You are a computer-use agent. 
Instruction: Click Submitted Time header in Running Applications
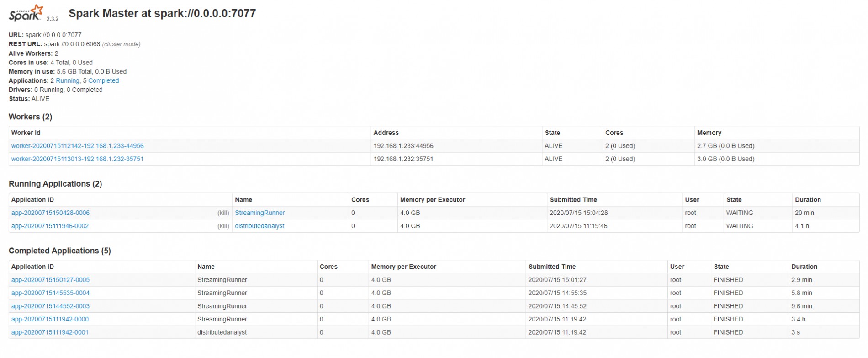(x=573, y=200)
